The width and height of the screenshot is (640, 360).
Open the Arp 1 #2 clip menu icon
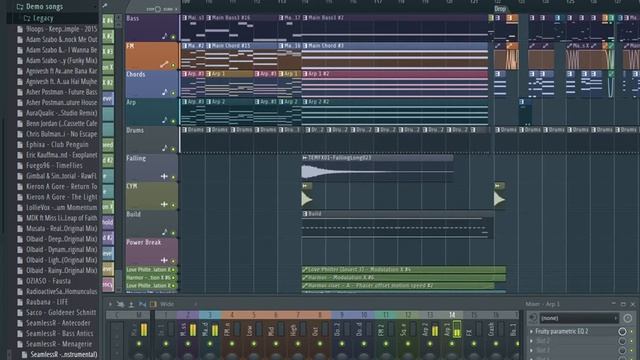pos(305,74)
